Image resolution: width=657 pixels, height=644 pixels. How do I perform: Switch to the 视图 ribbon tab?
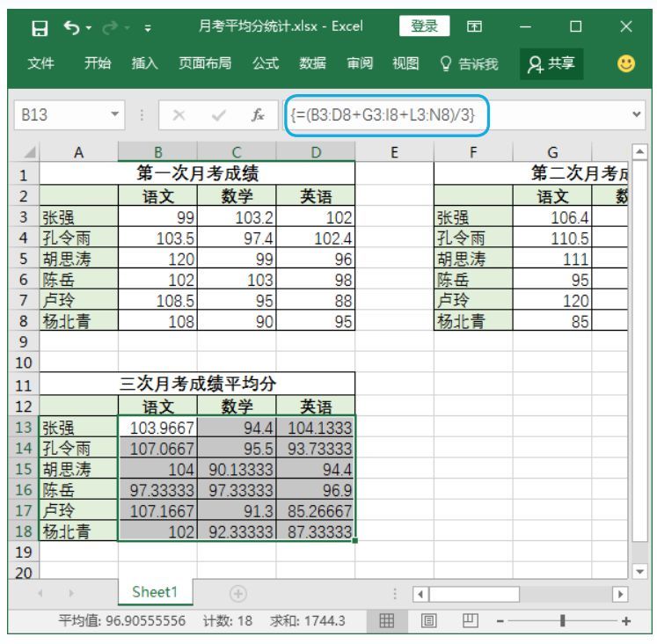tap(405, 63)
